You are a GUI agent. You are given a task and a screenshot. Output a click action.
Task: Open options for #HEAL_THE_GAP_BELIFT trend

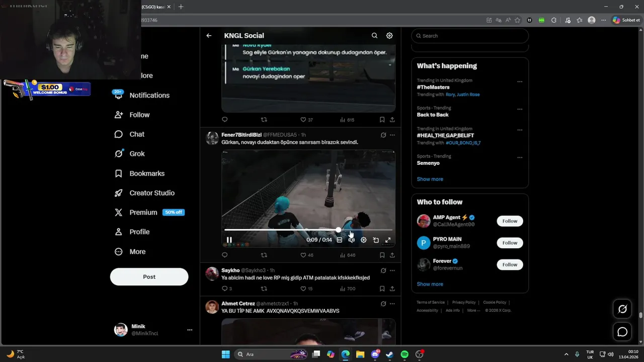click(x=520, y=130)
